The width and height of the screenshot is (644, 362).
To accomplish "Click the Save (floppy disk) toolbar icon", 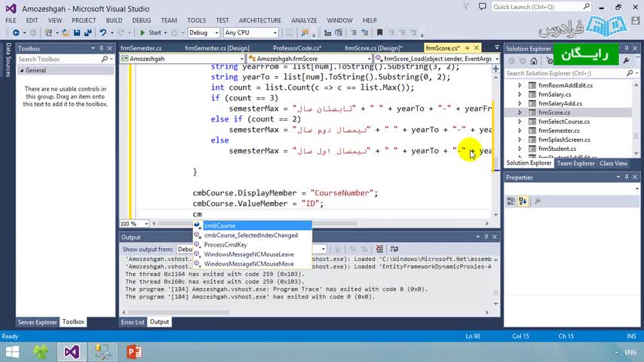I will (76, 32).
